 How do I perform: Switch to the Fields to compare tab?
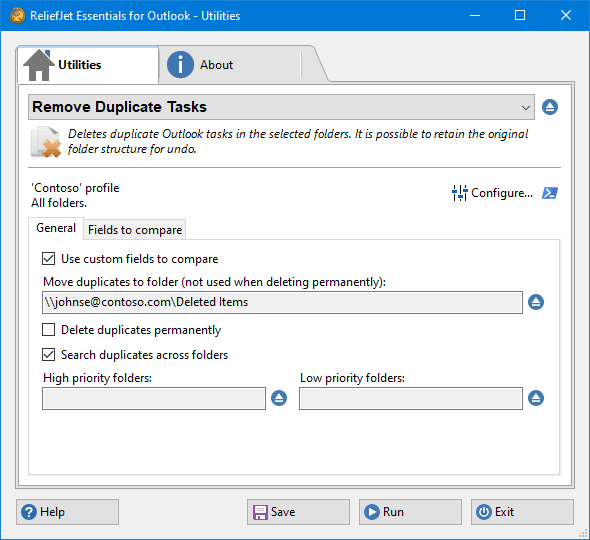(135, 230)
